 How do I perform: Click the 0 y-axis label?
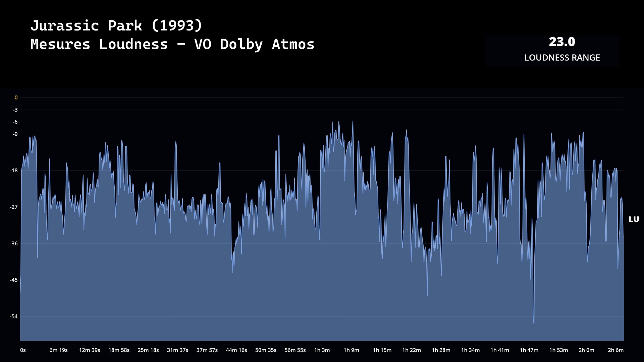pos(16,98)
